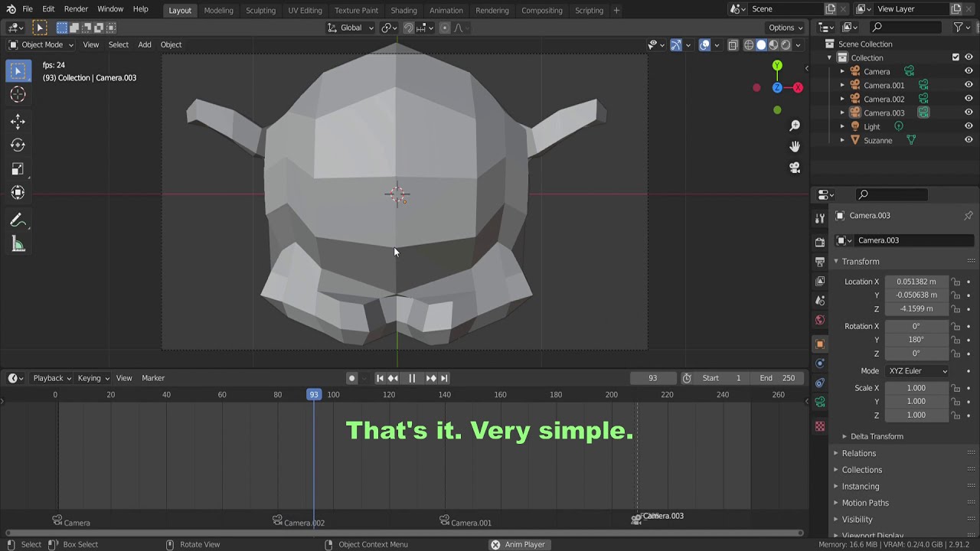Hide Suzanne using its eye toggle
Image resolution: width=980 pixels, height=551 pixels.
(x=968, y=140)
